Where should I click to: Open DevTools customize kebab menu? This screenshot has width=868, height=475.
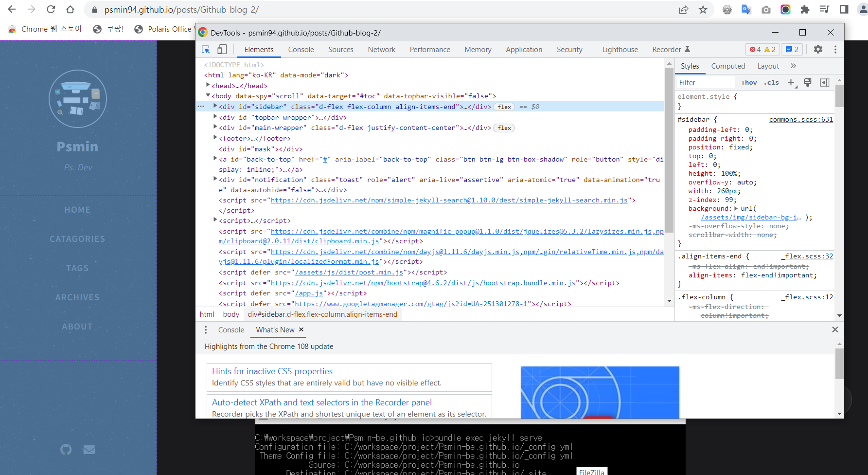[835, 49]
